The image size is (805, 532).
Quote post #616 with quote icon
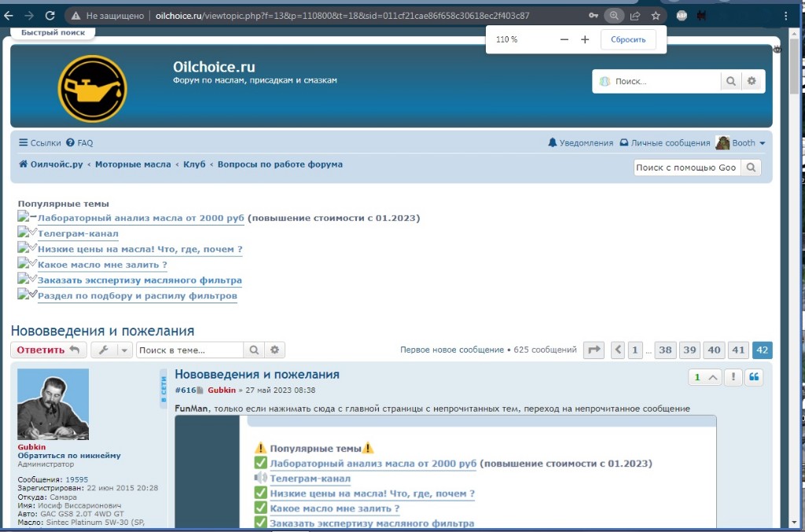pyautogui.click(x=754, y=377)
